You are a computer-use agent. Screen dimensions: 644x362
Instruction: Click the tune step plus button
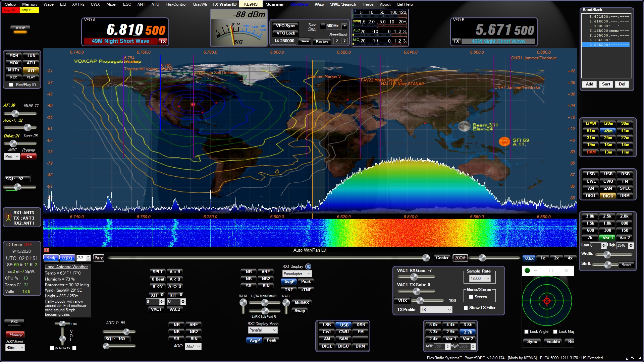pyautogui.click(x=344, y=26)
